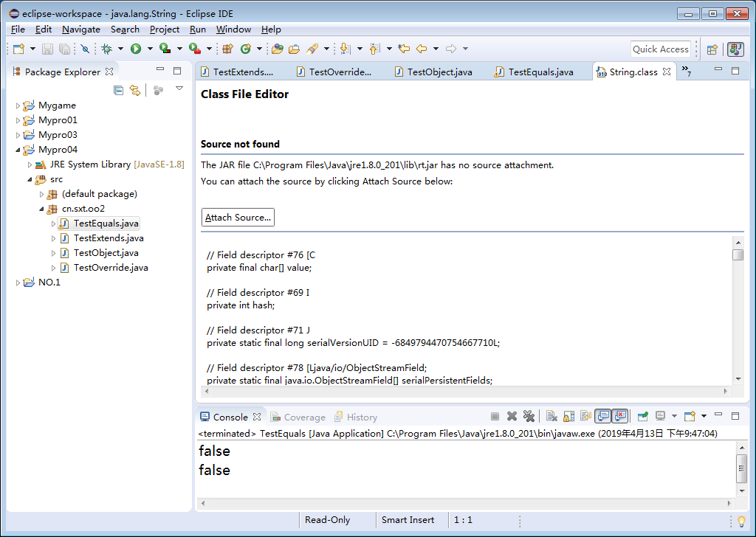The height and width of the screenshot is (537, 756).
Task: Toggle Show Console on Standard Error
Action: coord(620,416)
